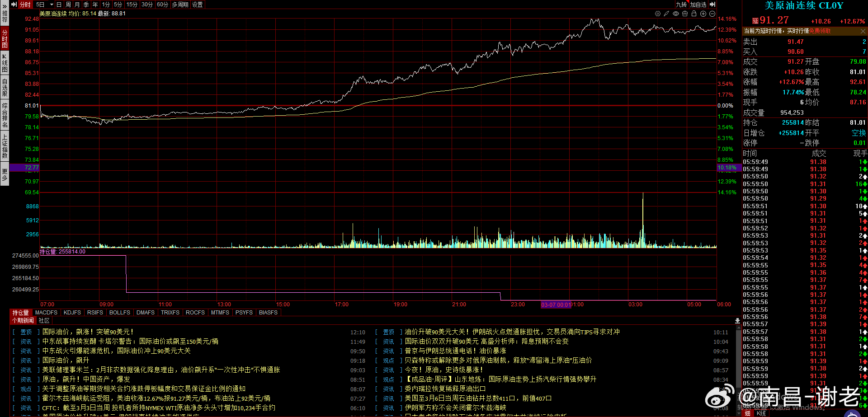Select the RSIFS indicator tab
868x417 pixels.
coord(95,313)
